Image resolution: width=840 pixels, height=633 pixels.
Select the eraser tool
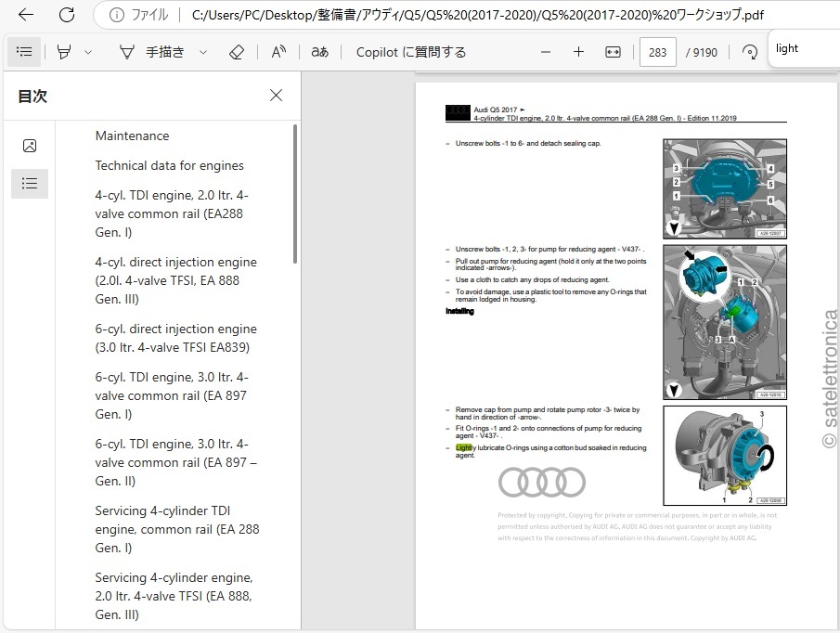pos(237,52)
